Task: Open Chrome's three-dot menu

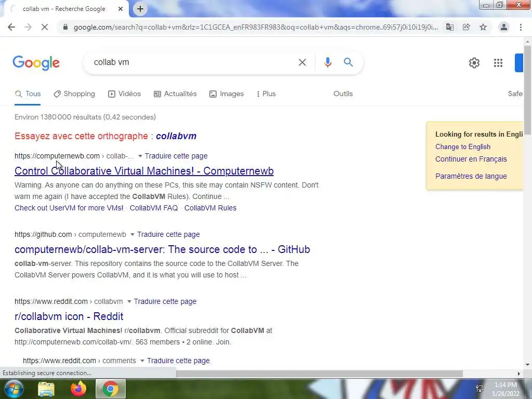Action: 521,27
